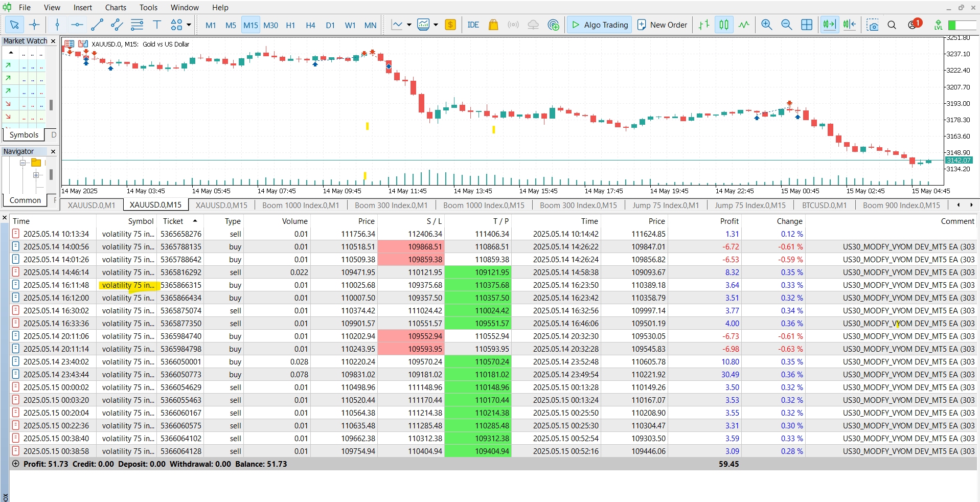
Task: Click the yellow dollar sign toolbar icon
Action: pyautogui.click(x=450, y=25)
